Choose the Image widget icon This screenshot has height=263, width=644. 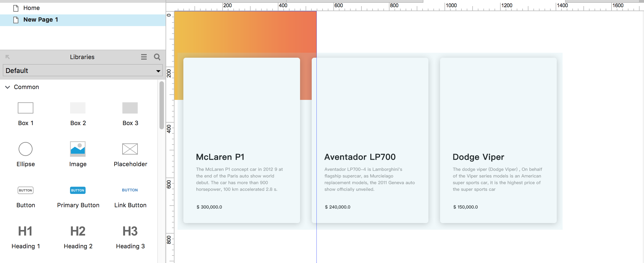coord(78,149)
